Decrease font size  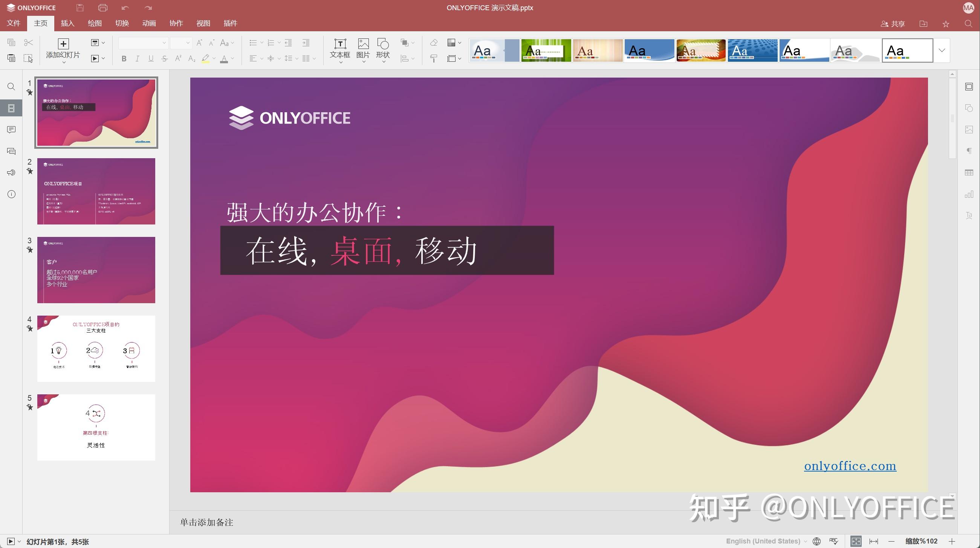pos(212,43)
